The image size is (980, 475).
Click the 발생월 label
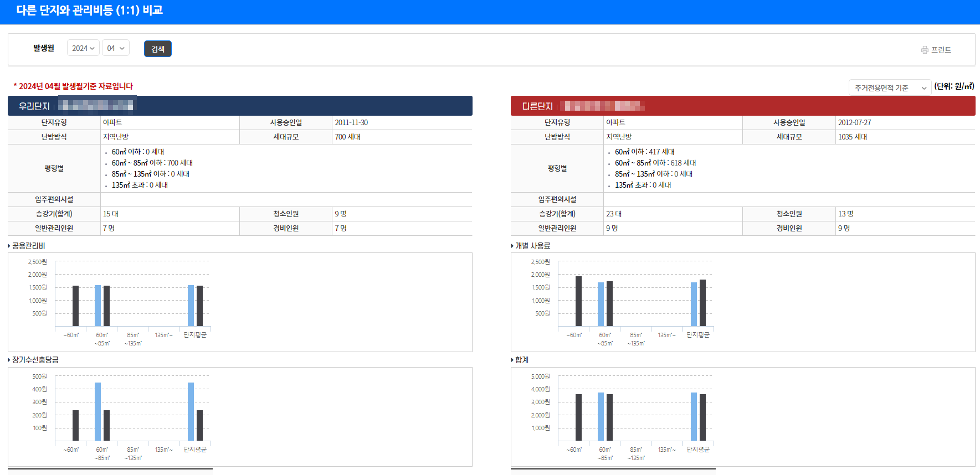coord(44,48)
